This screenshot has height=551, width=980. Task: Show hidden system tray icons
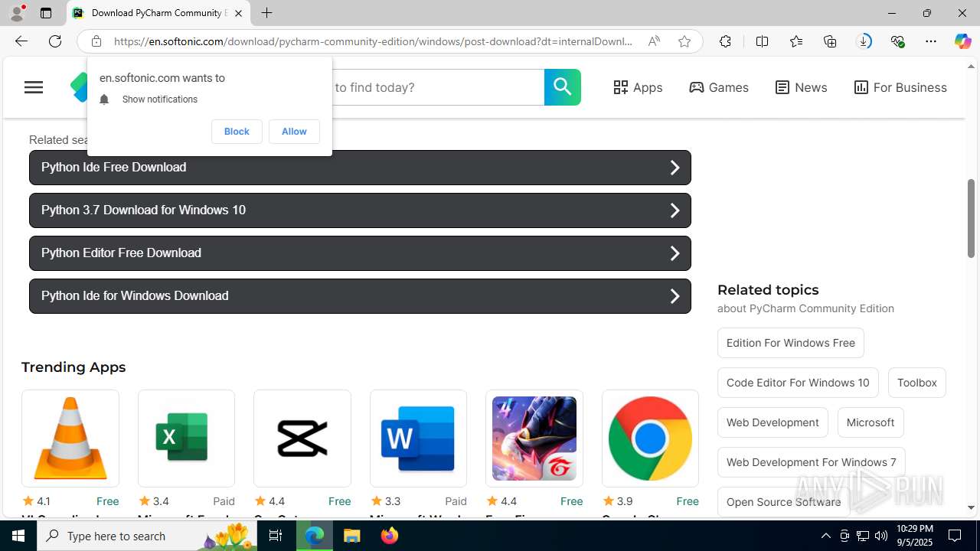point(825,536)
